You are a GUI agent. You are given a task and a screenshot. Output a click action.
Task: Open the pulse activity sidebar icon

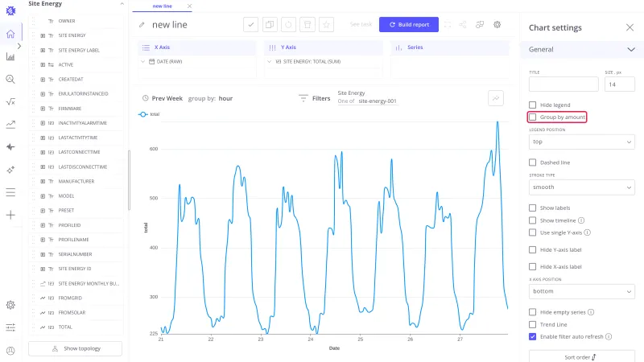click(10, 147)
